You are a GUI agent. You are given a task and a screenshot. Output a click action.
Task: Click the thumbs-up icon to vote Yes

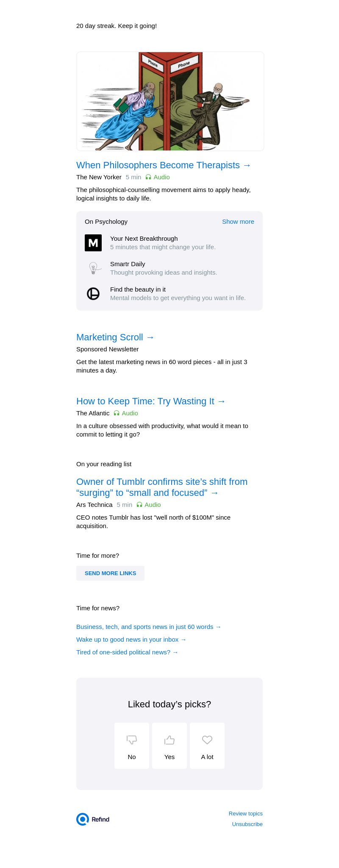click(x=169, y=740)
